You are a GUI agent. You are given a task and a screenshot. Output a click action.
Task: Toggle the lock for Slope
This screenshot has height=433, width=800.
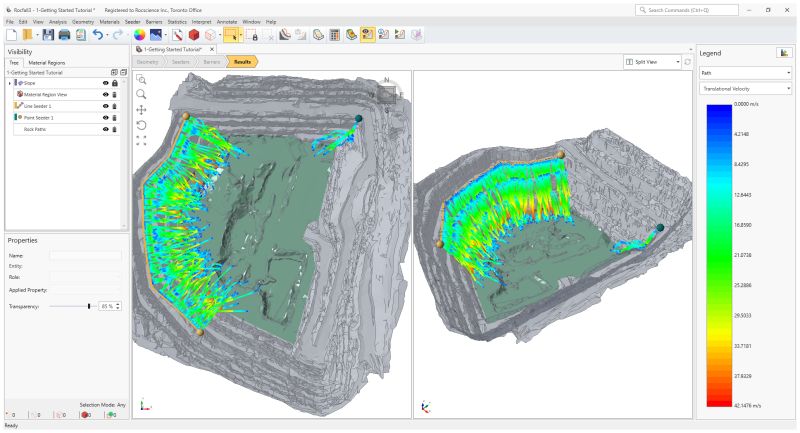click(x=115, y=83)
